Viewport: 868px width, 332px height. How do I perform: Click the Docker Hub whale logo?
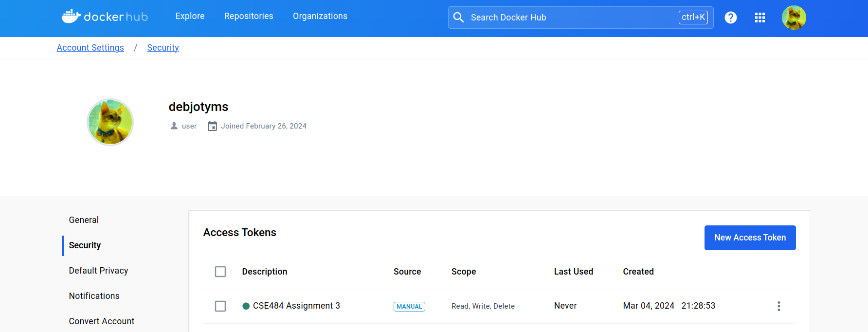[x=105, y=17]
